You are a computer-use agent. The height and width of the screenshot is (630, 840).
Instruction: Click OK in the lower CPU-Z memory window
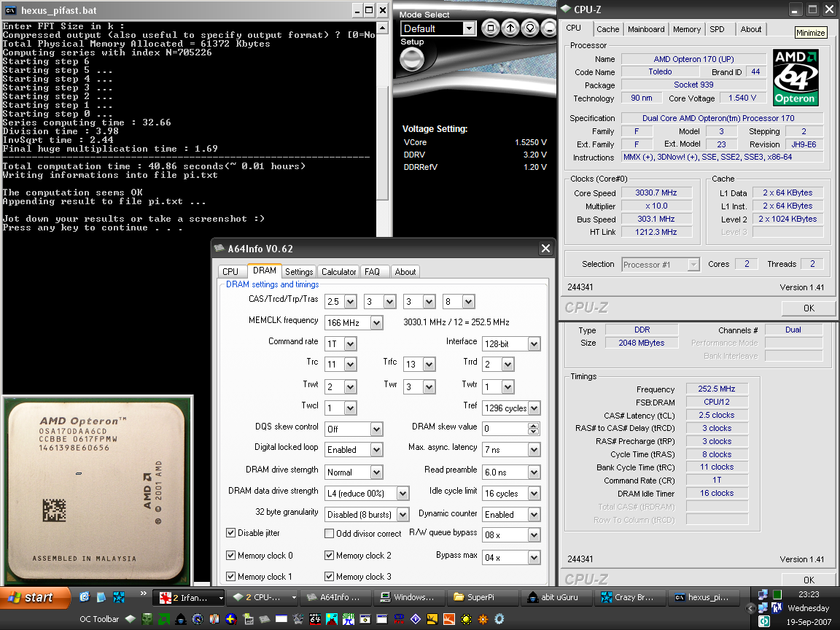click(x=809, y=580)
